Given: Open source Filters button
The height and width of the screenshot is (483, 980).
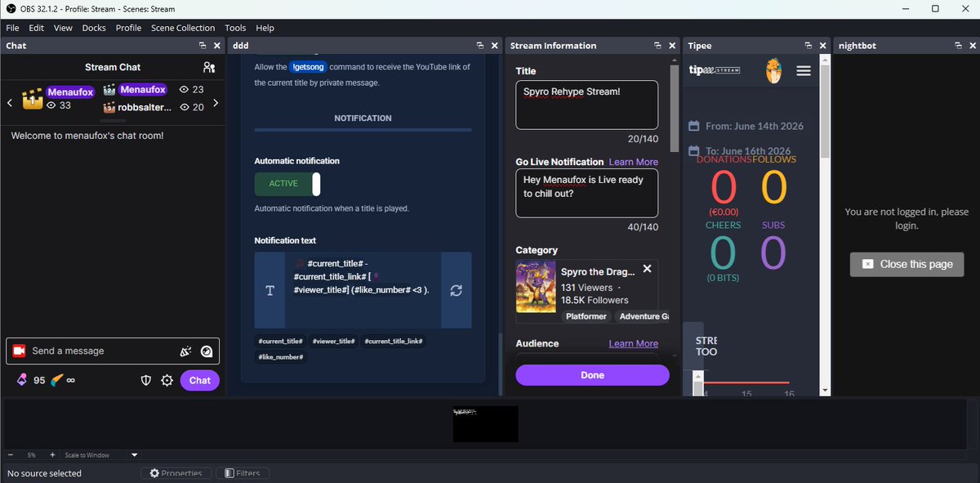Looking at the screenshot, I should (243, 473).
